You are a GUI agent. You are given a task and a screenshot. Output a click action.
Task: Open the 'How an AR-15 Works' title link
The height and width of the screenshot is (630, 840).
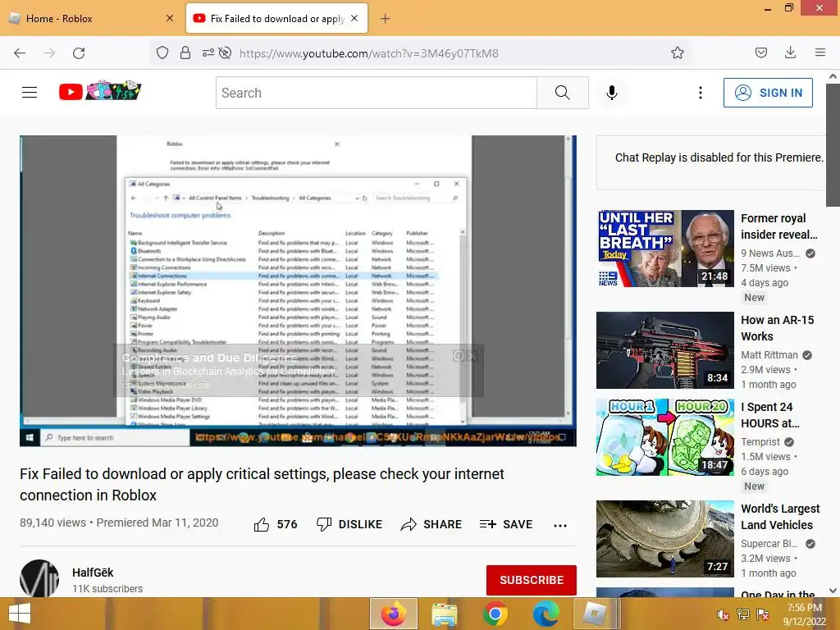[x=778, y=328]
